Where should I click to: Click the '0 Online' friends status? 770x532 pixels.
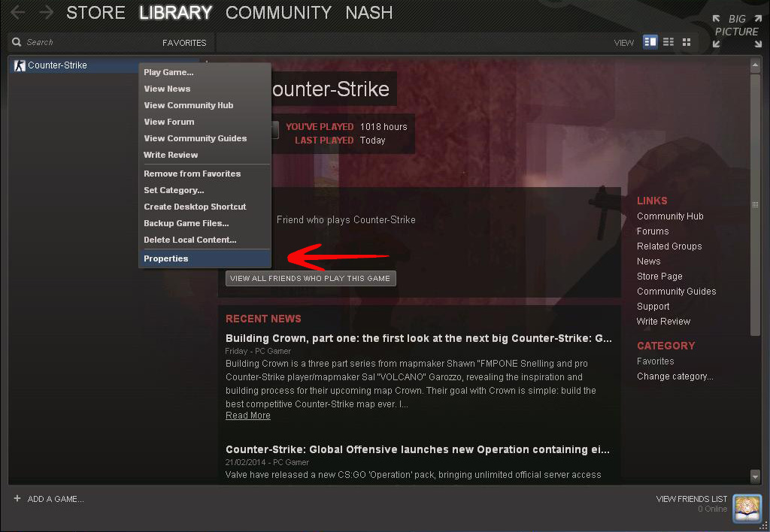point(713,509)
